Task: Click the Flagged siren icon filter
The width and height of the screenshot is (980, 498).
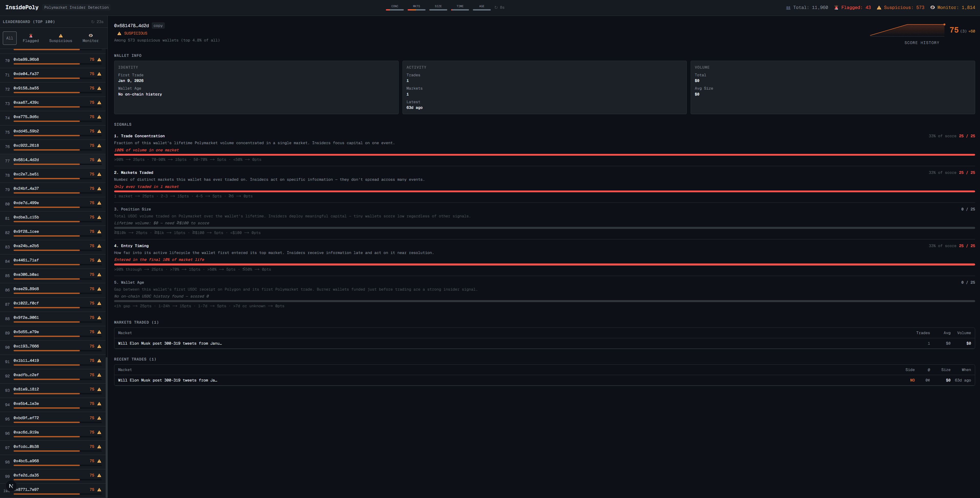Action: 31,35
